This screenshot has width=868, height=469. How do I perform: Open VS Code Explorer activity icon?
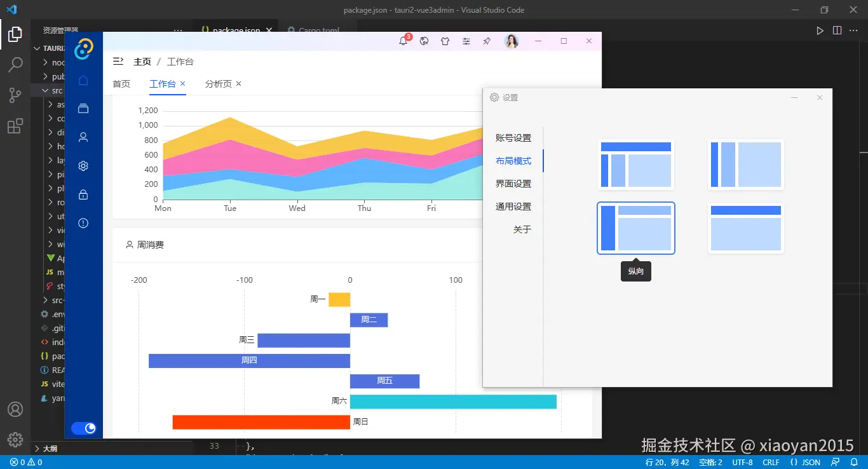15,34
